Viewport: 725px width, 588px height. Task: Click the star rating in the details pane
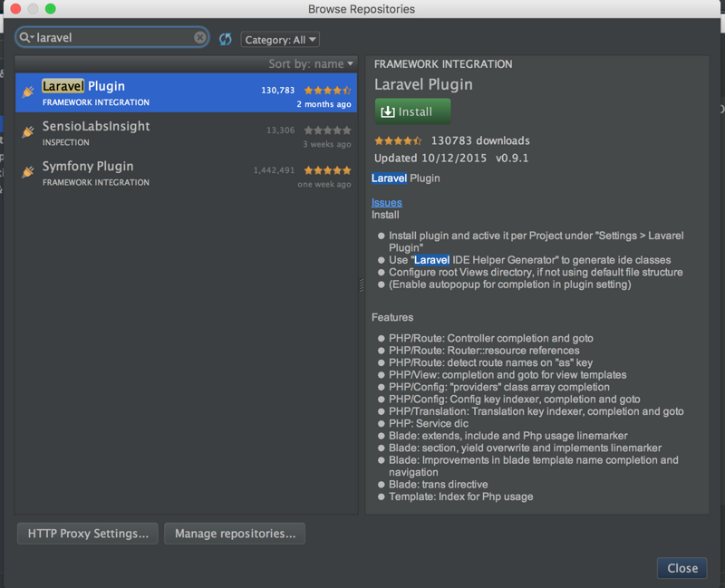coord(398,140)
